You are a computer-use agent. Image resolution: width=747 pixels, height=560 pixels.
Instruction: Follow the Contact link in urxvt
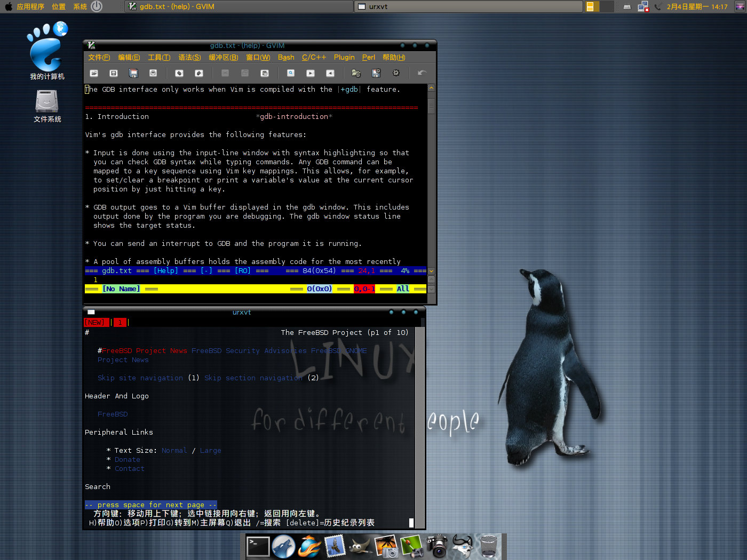pos(130,469)
